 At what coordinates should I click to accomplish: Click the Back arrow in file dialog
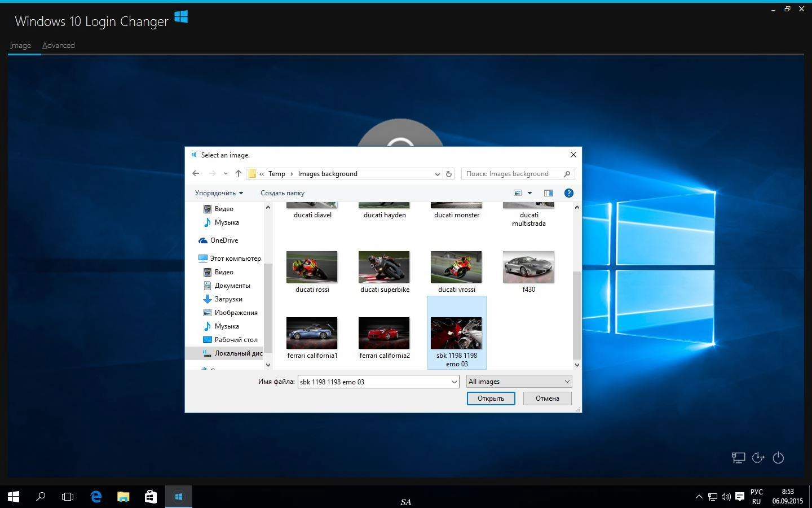[x=196, y=173]
